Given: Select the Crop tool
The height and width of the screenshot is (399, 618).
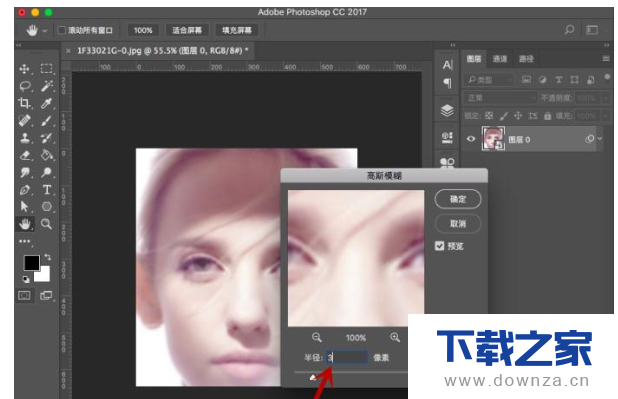Looking at the screenshot, I should 24,103.
